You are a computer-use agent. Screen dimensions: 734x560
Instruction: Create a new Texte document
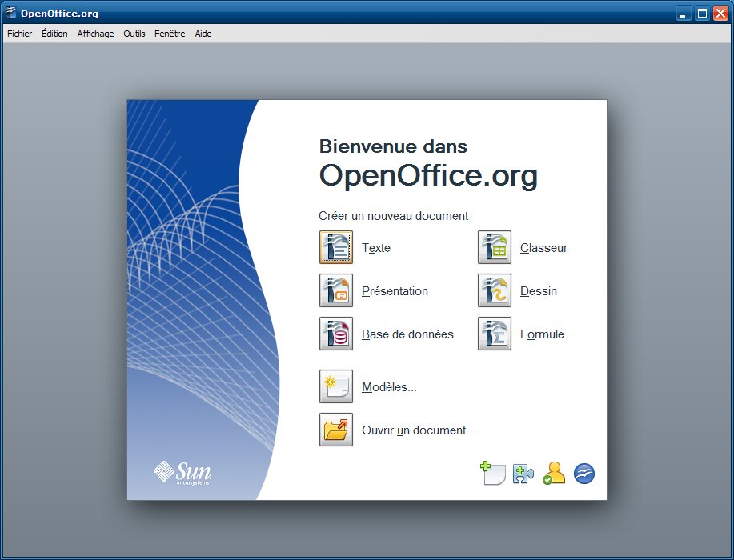tap(336, 248)
